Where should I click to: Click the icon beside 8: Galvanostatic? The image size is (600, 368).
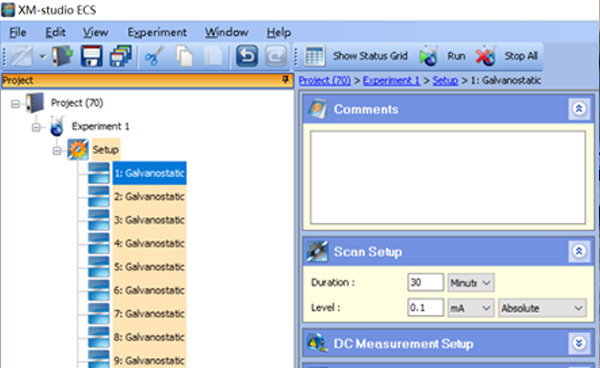pyautogui.click(x=99, y=337)
